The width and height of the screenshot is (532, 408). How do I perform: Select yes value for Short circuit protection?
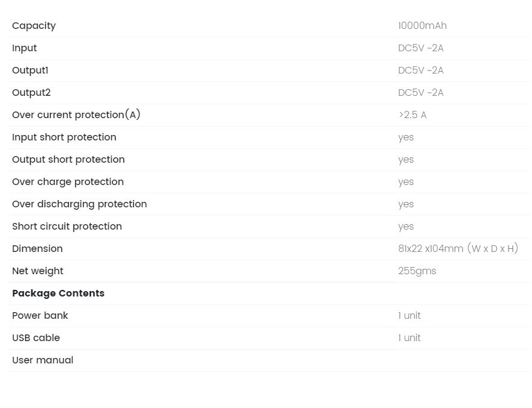pyautogui.click(x=406, y=227)
